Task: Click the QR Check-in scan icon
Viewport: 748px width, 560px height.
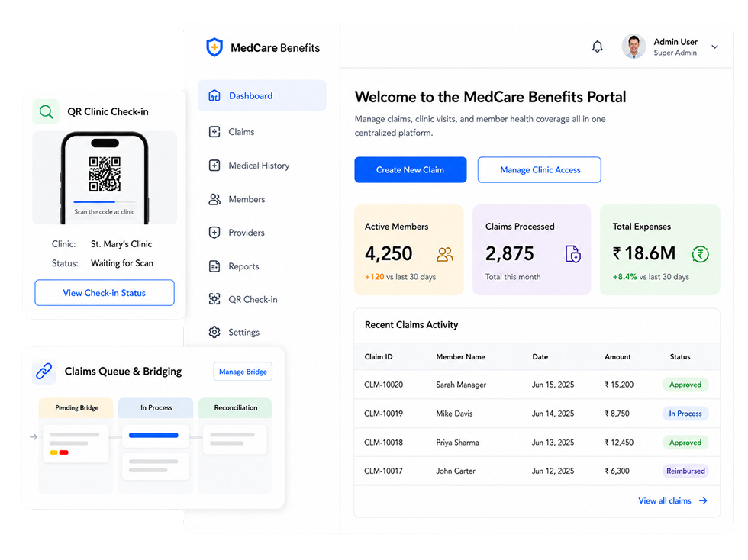Action: click(x=214, y=299)
